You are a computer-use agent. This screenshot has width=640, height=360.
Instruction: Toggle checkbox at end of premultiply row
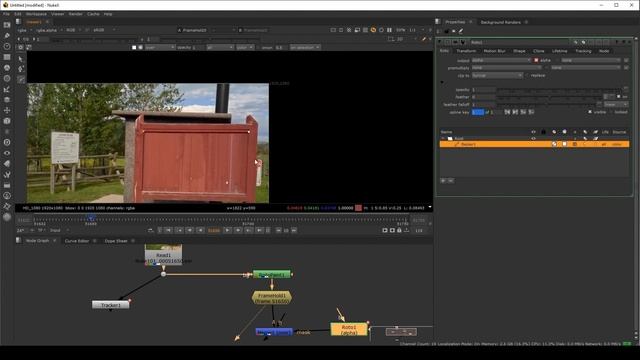pos(626,68)
